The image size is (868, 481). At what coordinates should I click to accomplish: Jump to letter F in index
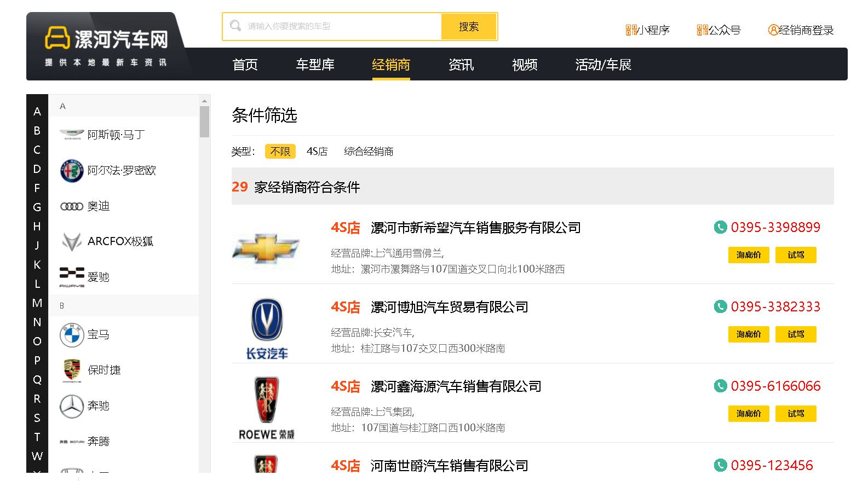(37, 188)
